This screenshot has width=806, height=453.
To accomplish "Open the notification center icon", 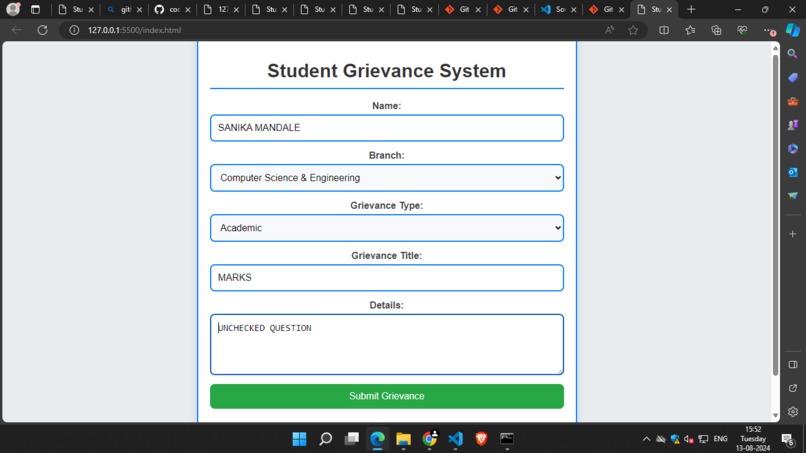I will (787, 439).
